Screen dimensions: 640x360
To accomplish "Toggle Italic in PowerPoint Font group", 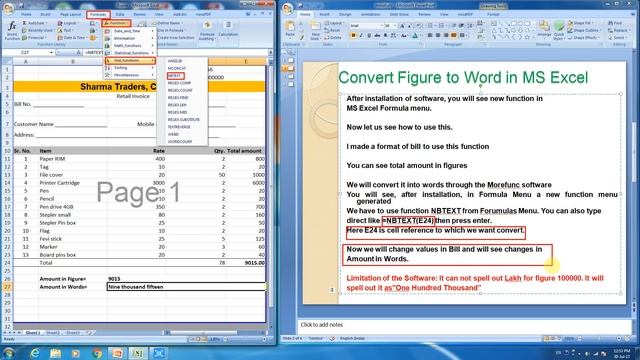I will pyautogui.click(x=361, y=36).
